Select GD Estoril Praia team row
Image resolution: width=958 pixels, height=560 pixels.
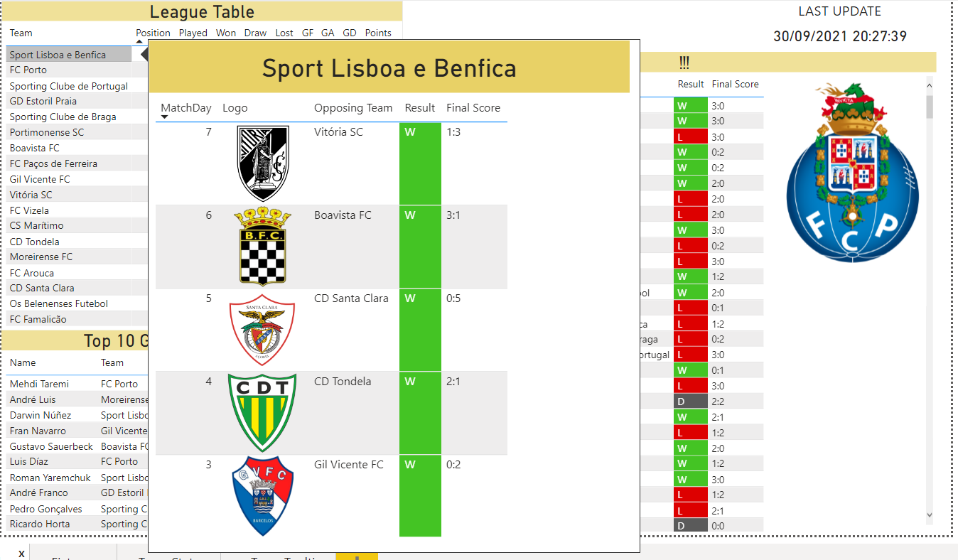pos(41,101)
